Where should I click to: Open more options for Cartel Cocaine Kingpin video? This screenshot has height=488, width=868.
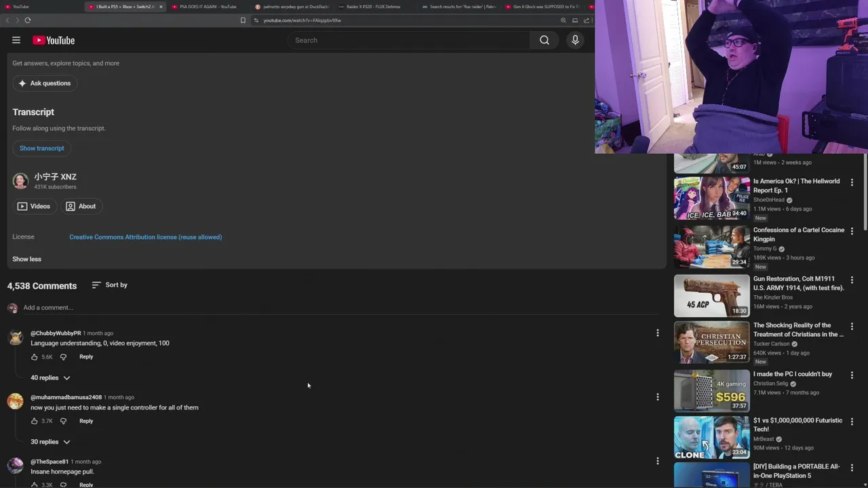click(852, 231)
